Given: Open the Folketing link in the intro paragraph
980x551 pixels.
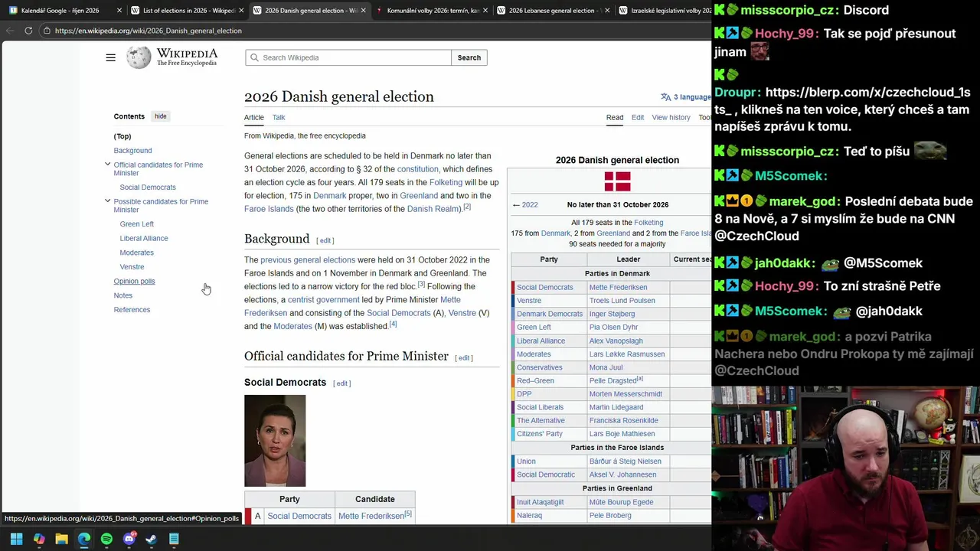Looking at the screenshot, I should 446,183.
